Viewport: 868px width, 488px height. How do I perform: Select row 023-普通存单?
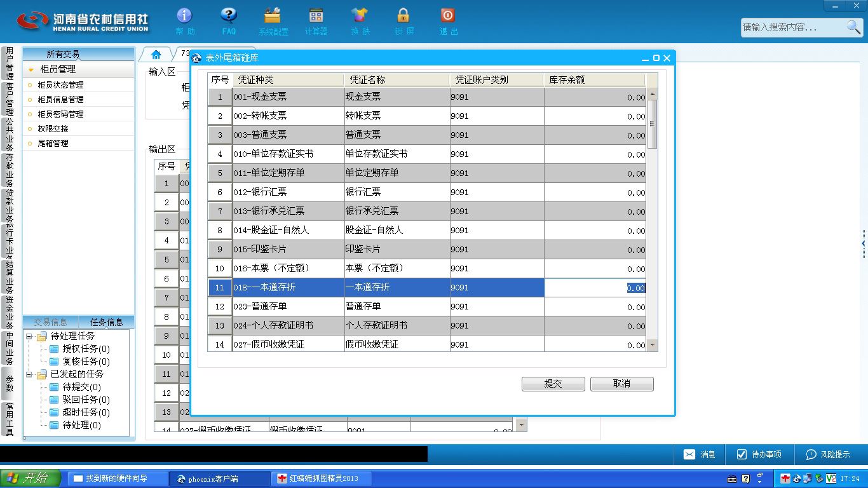pos(426,307)
